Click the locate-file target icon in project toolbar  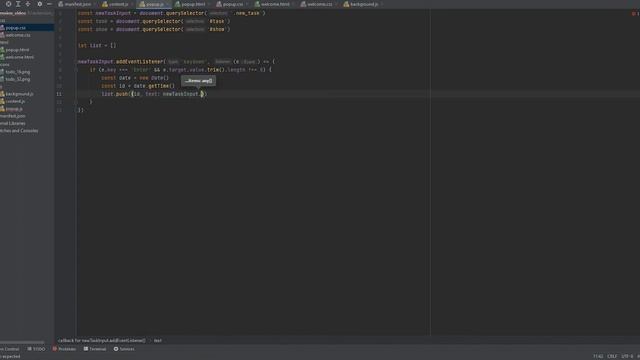8,4
